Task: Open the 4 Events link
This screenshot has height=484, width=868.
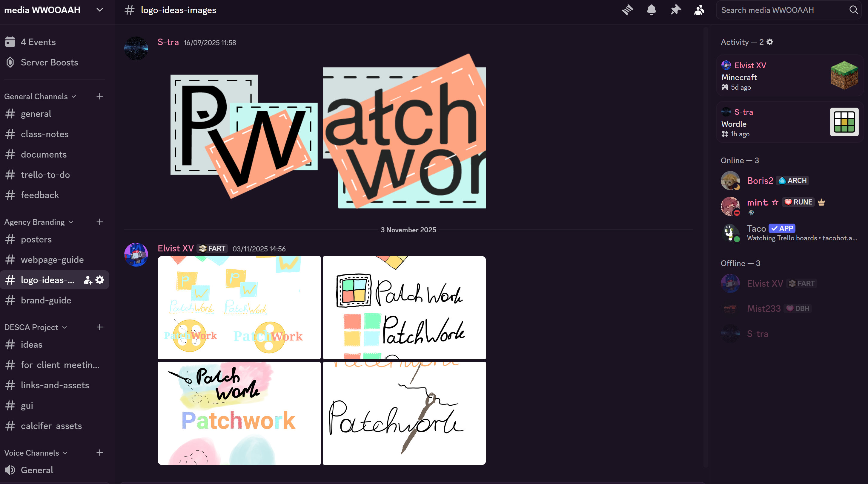Action: pyautogui.click(x=38, y=42)
